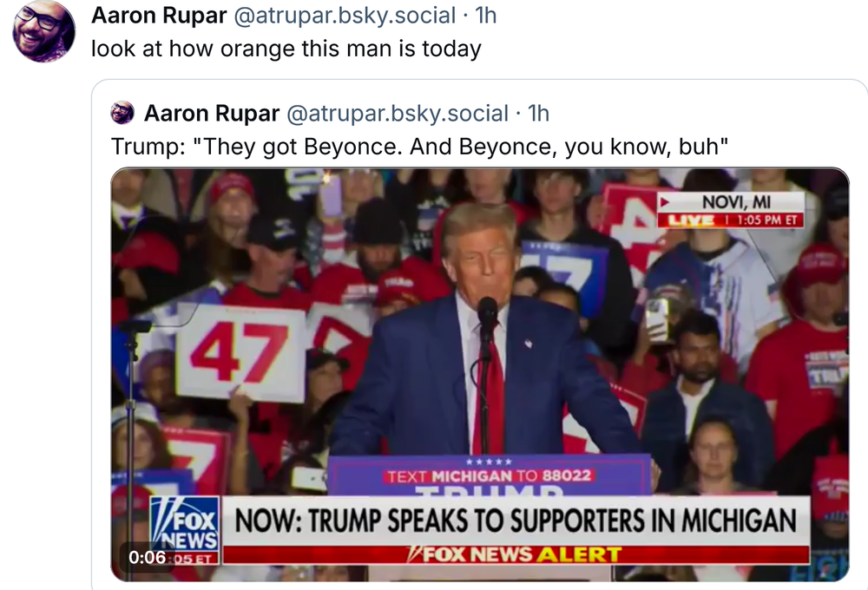Click the 0:06 video duration badge
Image resolution: width=868 pixels, height=590 pixels.
147,557
